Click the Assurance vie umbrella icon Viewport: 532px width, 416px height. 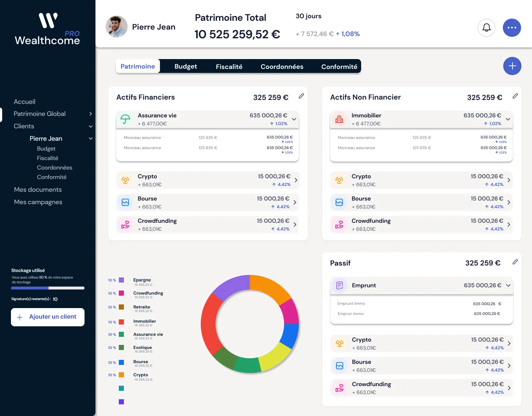125,119
